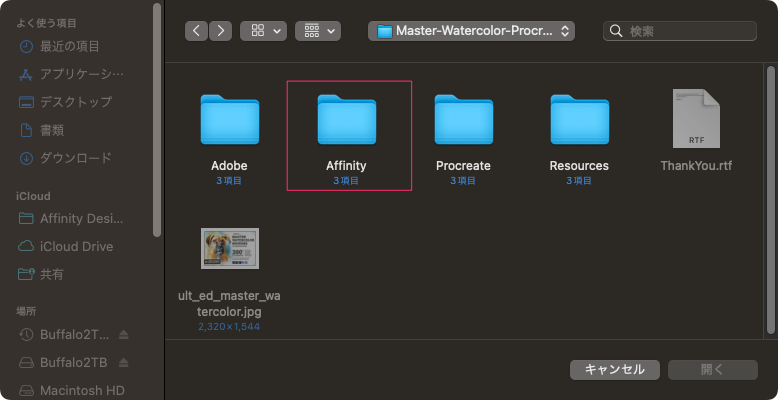Eject the second Buffalo2TB drive
The height and width of the screenshot is (400, 778).
(x=123, y=362)
